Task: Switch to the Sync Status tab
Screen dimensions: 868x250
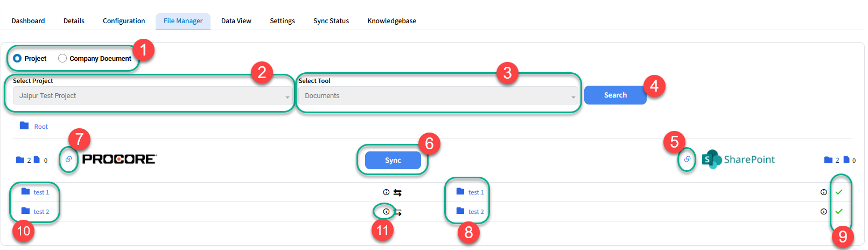Action: click(331, 21)
